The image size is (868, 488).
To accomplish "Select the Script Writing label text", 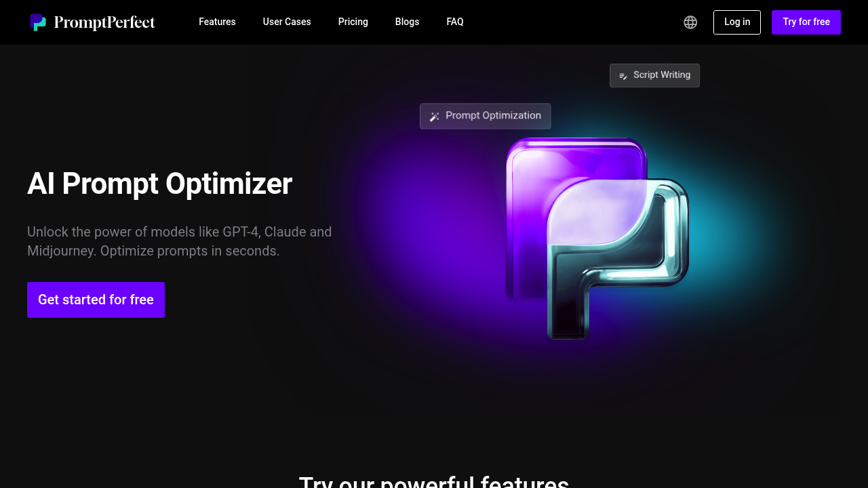I will (661, 75).
